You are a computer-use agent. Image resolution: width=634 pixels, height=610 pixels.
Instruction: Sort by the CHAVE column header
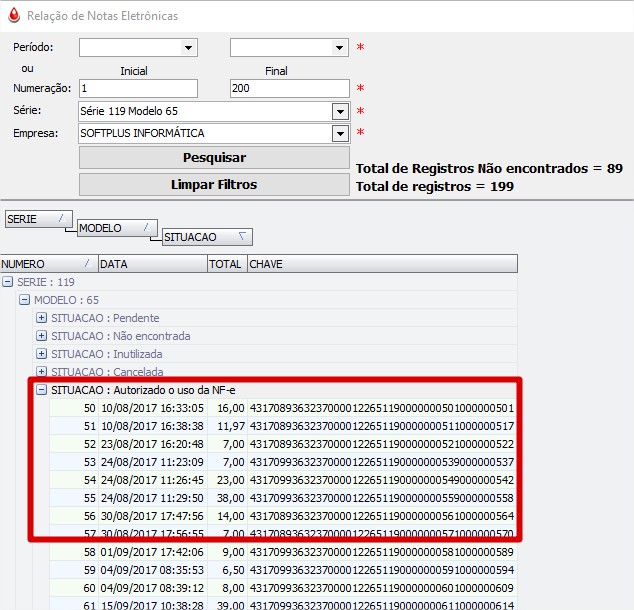[x=382, y=264]
